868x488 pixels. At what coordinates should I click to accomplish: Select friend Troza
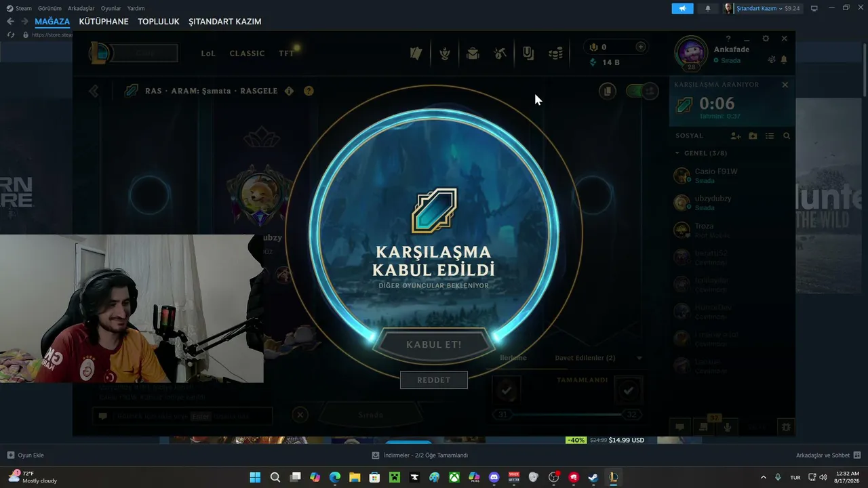coord(732,230)
